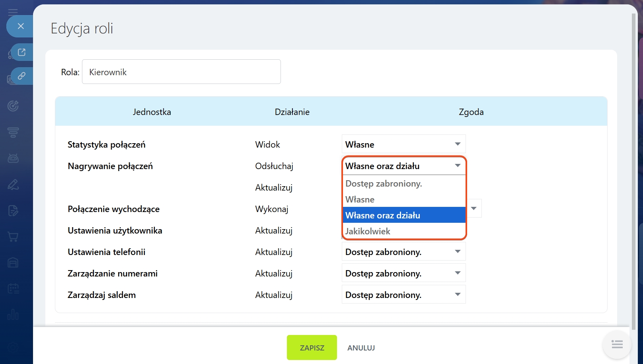Select 'Dostęp zabroniony.' in the open list
This screenshot has width=643, height=364.
coord(384,184)
